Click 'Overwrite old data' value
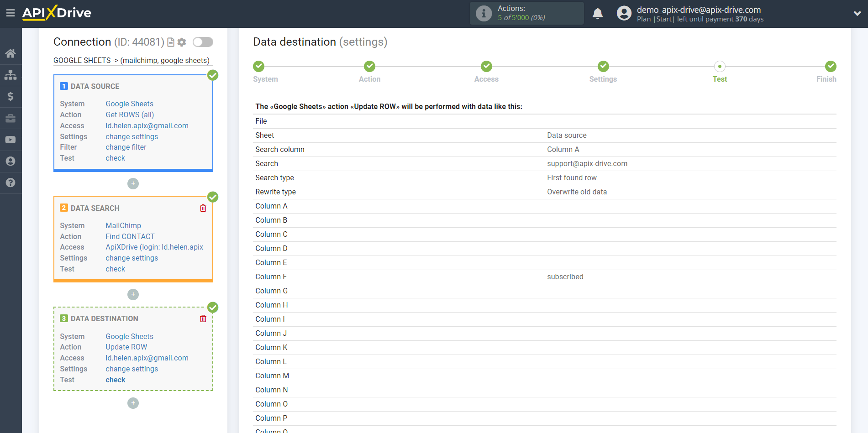The height and width of the screenshot is (433, 868). click(577, 192)
